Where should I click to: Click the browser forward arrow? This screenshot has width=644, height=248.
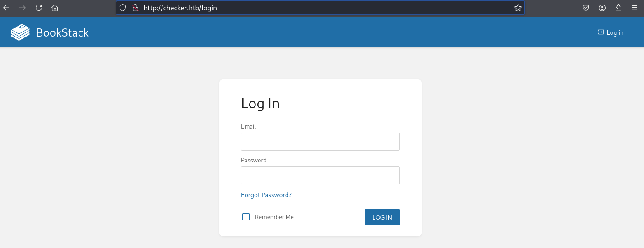(23, 8)
